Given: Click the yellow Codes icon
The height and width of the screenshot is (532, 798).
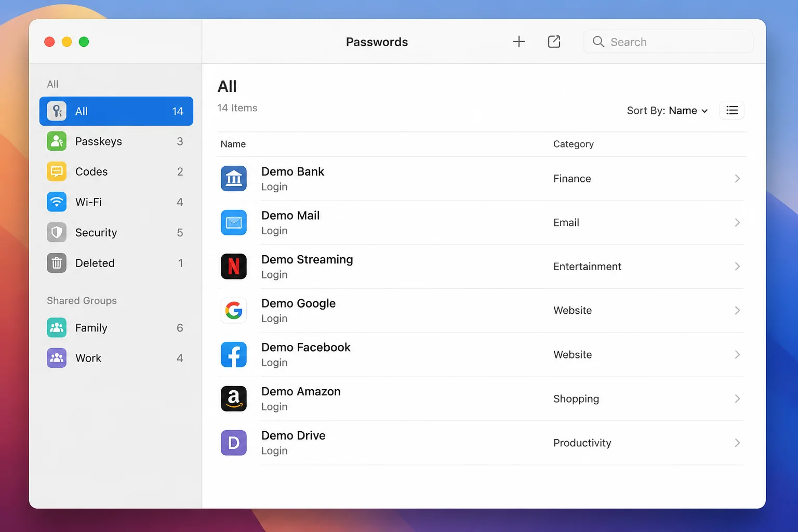Looking at the screenshot, I should (x=57, y=171).
